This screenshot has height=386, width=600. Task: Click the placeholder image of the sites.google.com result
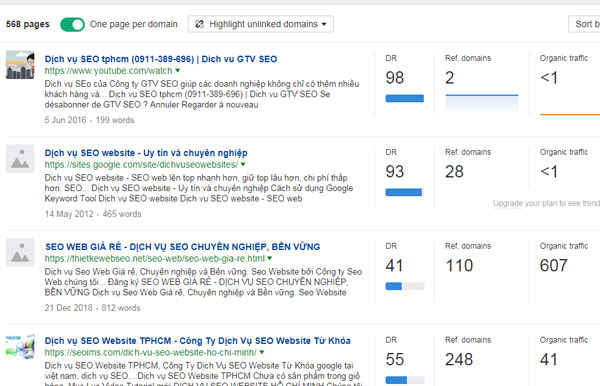pos(20,158)
